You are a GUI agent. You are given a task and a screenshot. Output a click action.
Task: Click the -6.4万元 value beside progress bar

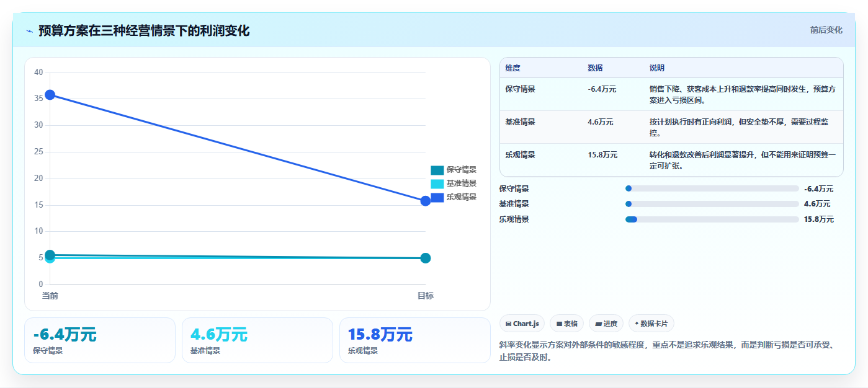point(818,189)
